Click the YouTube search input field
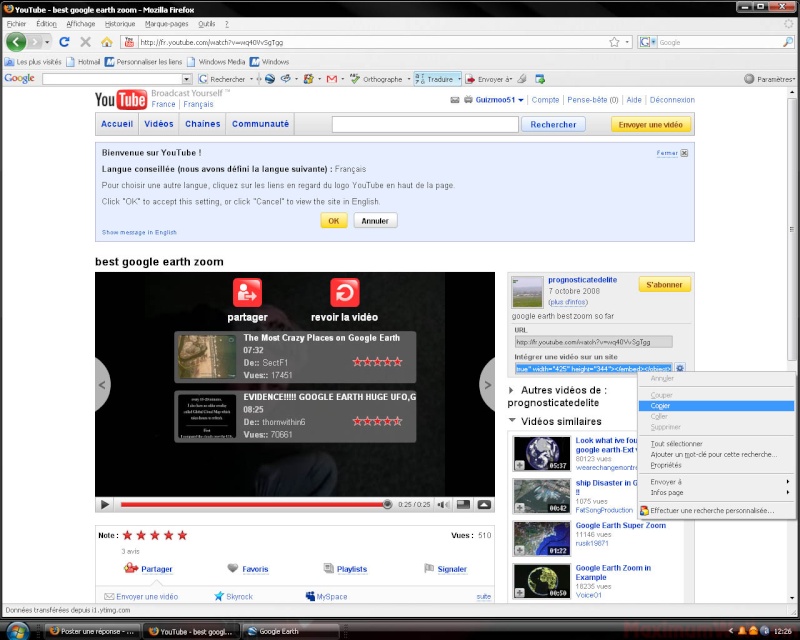Screen dimensions: 800x640 point(425,125)
